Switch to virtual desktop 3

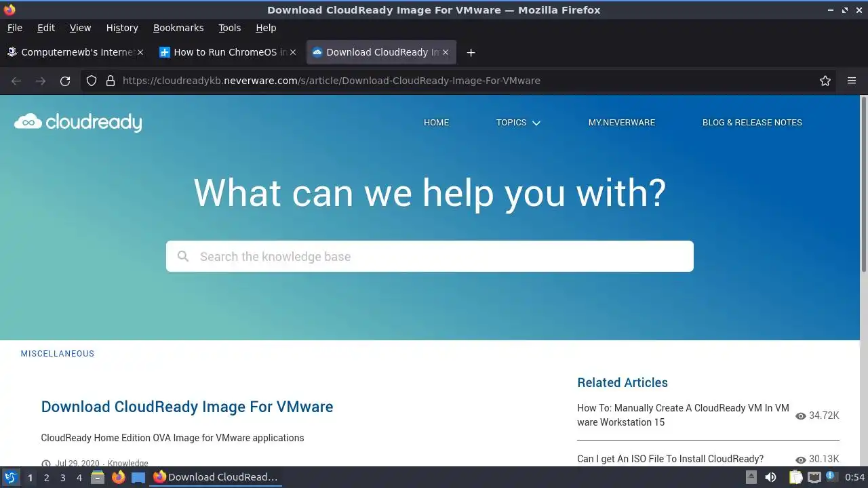[x=62, y=477]
